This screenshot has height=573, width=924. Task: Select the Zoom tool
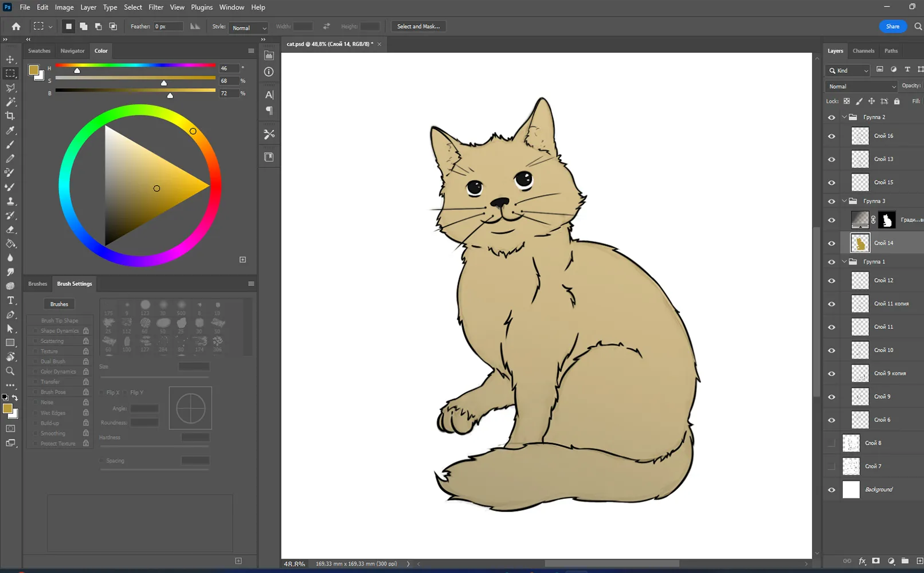coord(10,371)
